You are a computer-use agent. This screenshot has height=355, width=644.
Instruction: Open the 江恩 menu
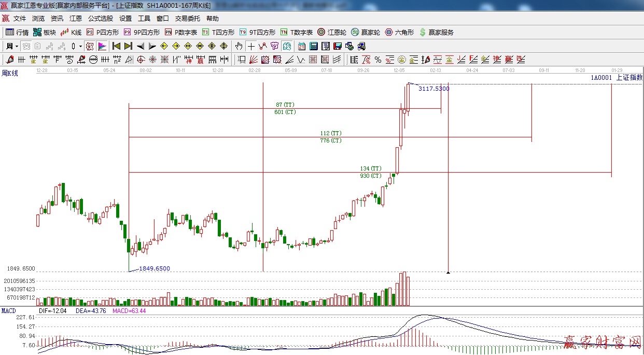[x=76, y=18]
